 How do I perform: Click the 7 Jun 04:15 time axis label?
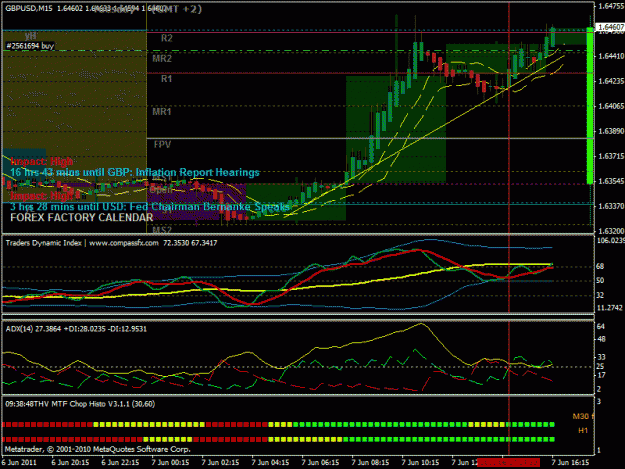point(270,462)
